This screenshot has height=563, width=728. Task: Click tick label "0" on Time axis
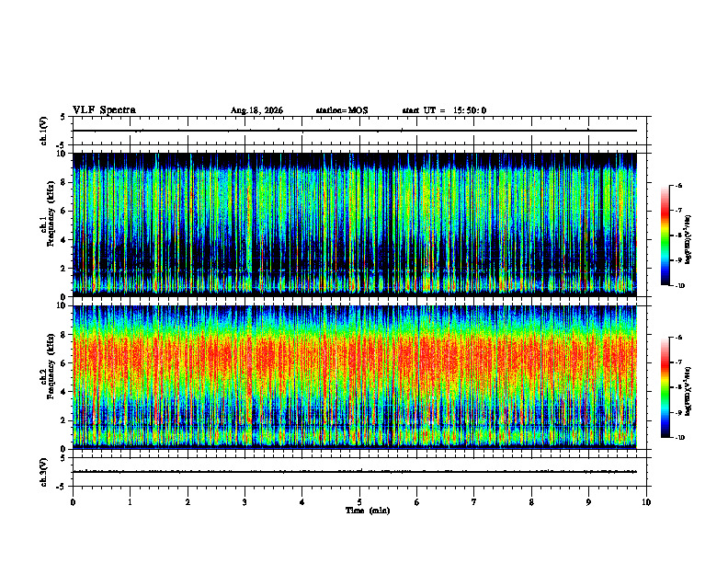tap(73, 502)
